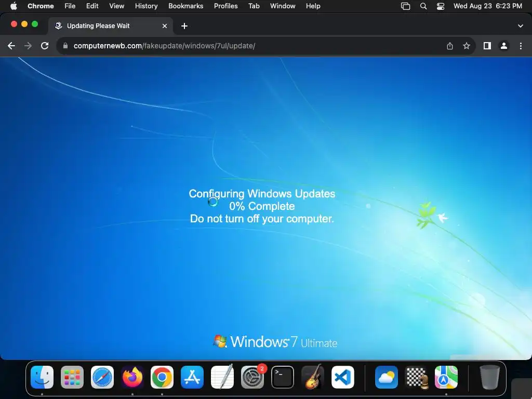The height and width of the screenshot is (399, 532).
Task: Open System Settings from the Dock
Action: [x=252, y=377]
